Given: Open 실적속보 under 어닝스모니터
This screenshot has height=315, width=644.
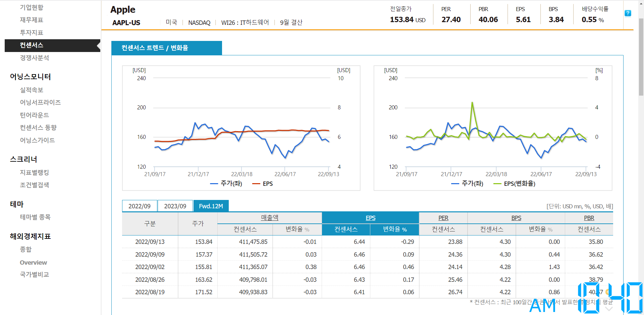Looking at the screenshot, I should tap(32, 90).
